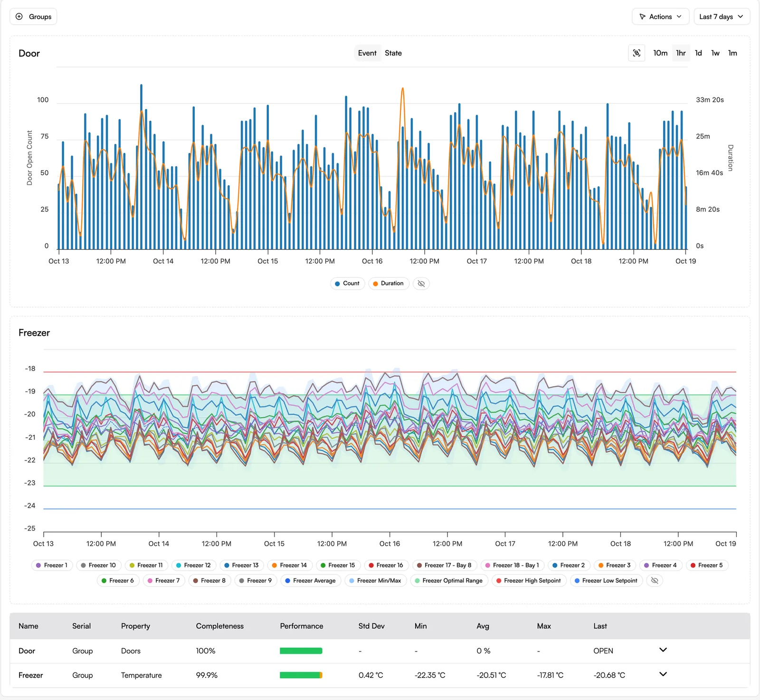Toggle Freezer 16 series in legend
The width and height of the screenshot is (760, 700).
coord(386,565)
